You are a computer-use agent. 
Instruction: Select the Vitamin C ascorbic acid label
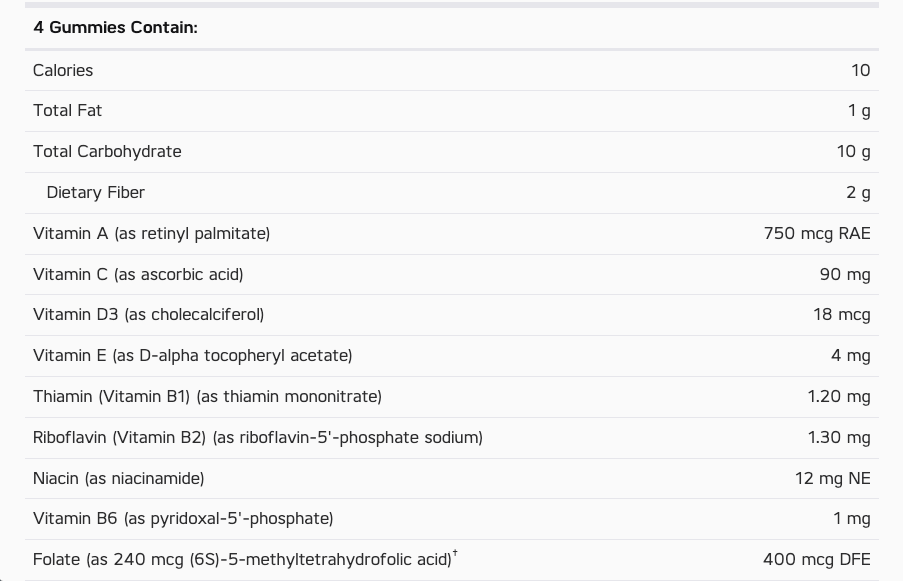click(x=138, y=274)
